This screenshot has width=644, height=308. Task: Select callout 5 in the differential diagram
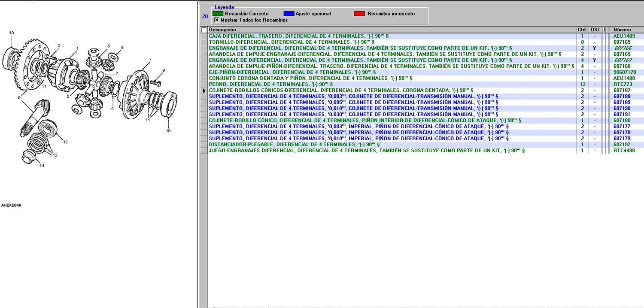point(109,46)
